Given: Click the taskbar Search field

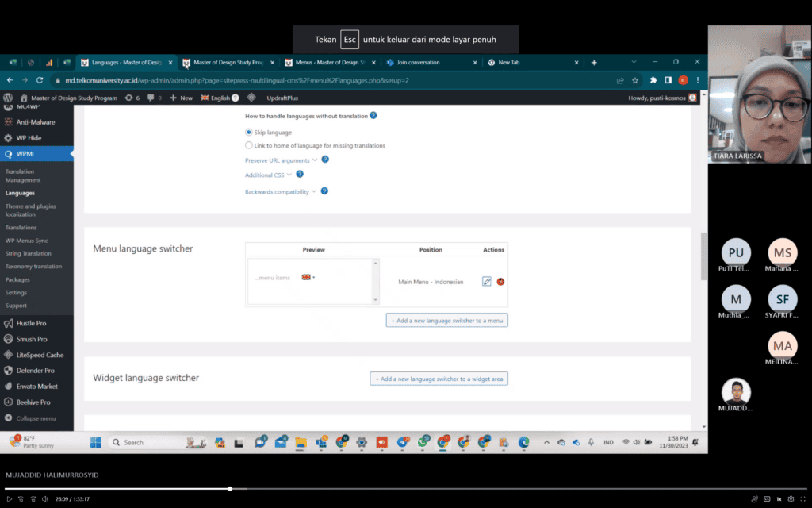Looking at the screenshot, I should [x=146, y=442].
